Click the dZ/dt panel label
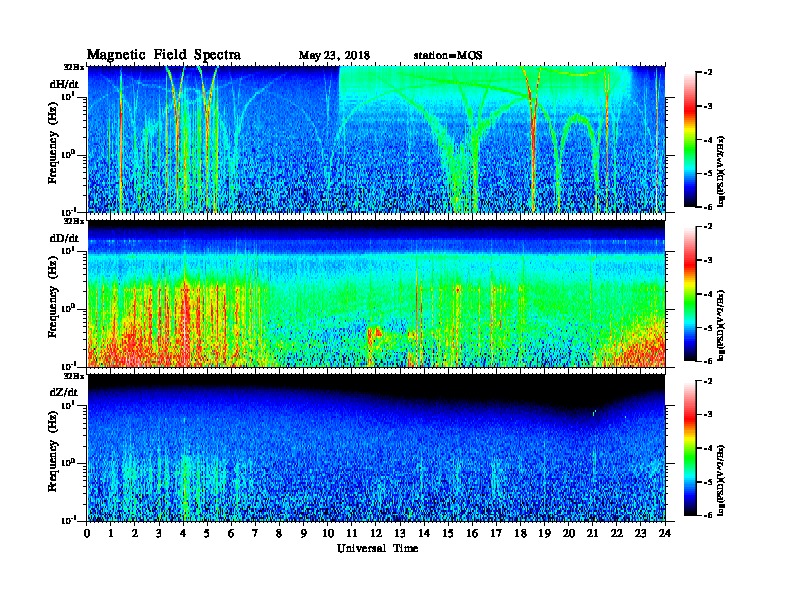 (64, 392)
